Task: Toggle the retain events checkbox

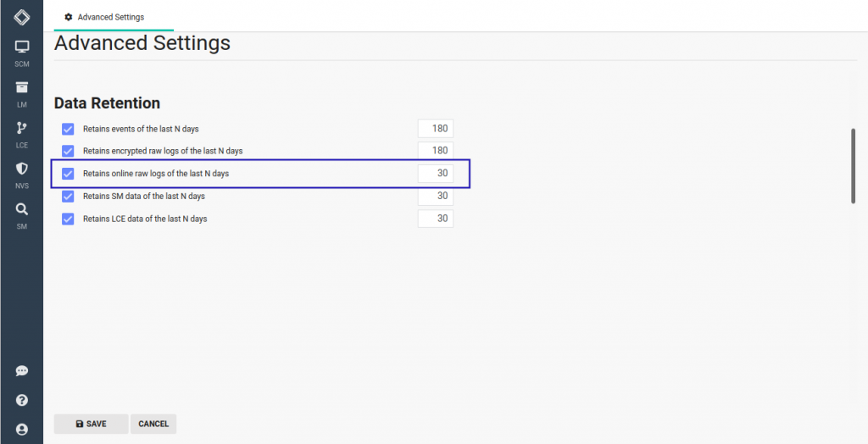Action: pos(68,130)
